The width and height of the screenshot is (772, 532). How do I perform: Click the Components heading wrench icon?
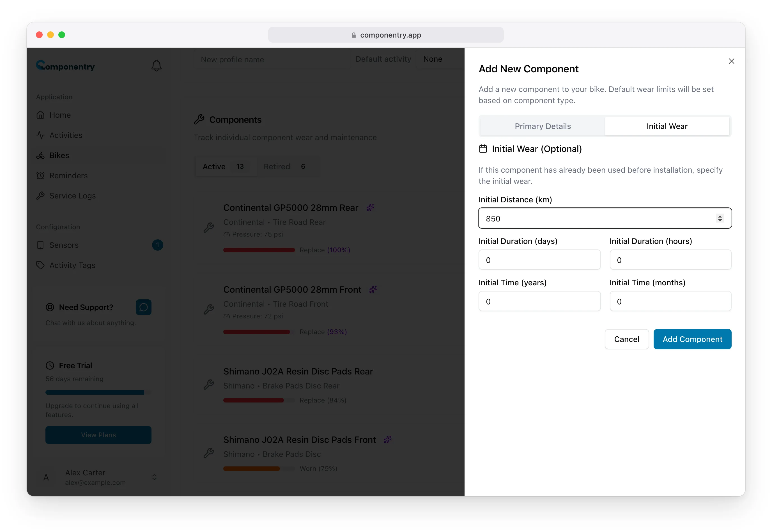click(199, 119)
